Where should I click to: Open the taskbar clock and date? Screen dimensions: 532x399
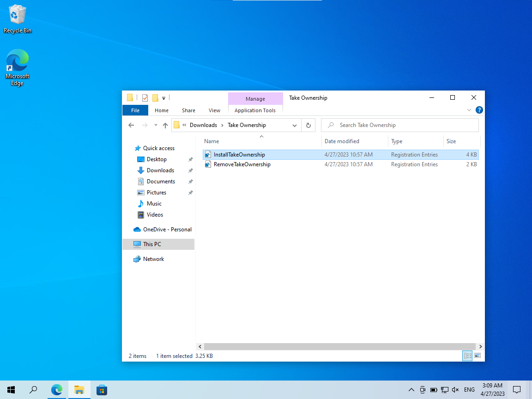pyautogui.click(x=492, y=390)
